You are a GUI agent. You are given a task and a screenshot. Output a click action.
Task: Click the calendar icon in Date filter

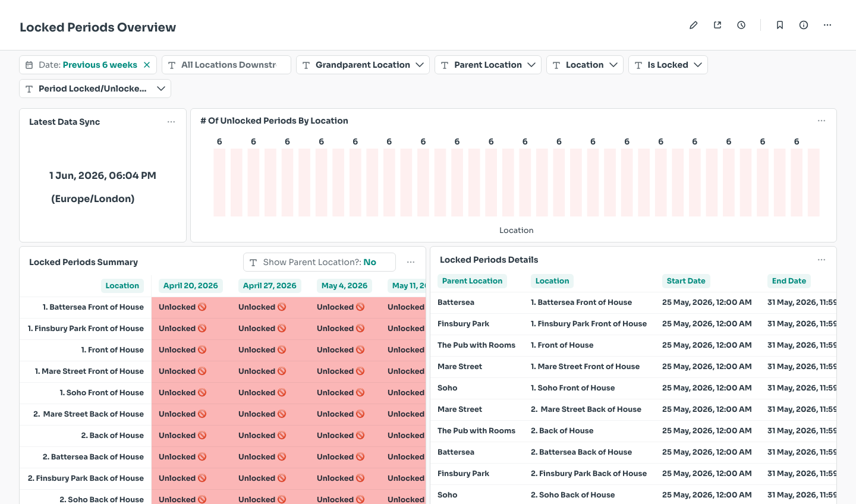[29, 65]
